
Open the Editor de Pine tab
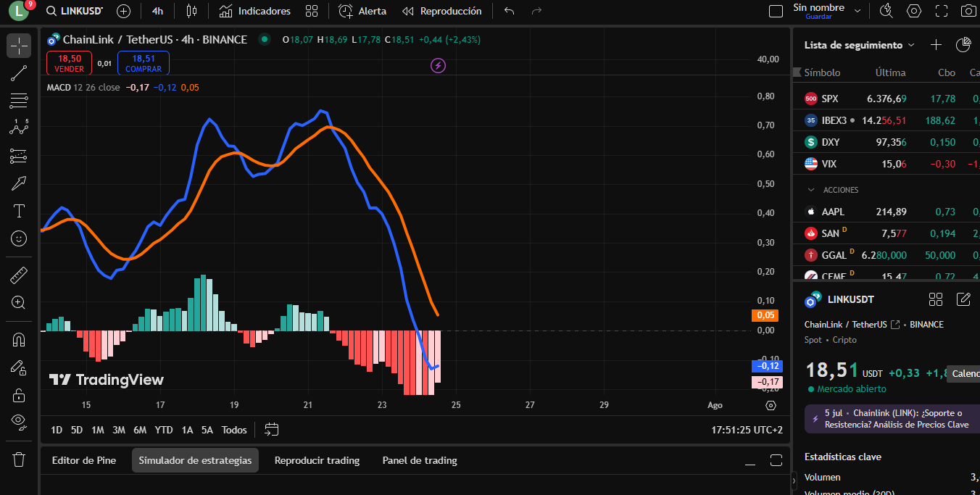(84, 460)
